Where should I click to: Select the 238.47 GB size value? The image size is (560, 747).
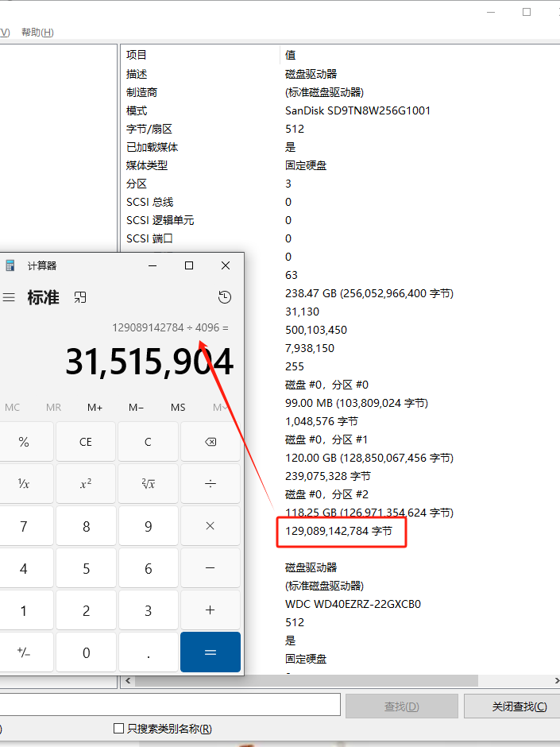369,293
